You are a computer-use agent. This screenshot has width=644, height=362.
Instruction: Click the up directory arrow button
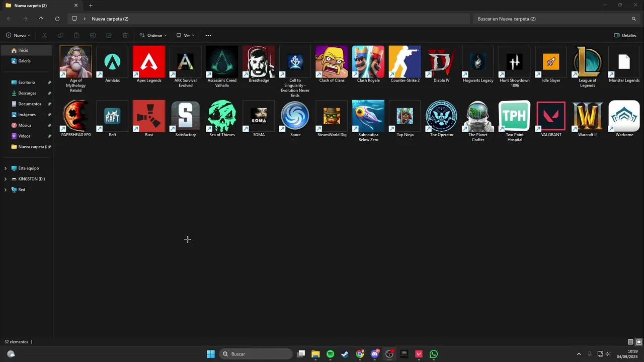[41, 19]
